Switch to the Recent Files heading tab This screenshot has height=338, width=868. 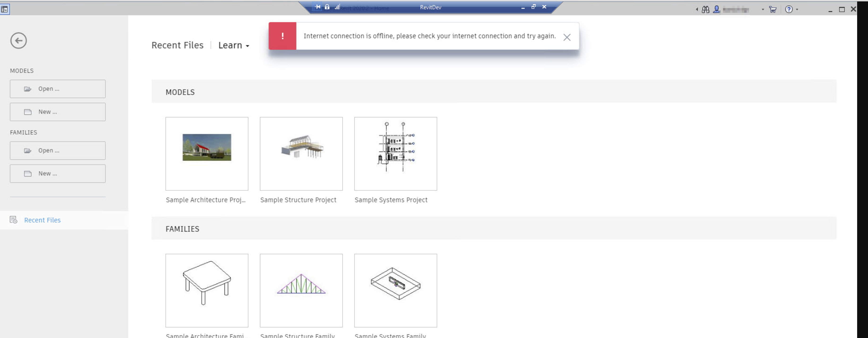coord(177,45)
